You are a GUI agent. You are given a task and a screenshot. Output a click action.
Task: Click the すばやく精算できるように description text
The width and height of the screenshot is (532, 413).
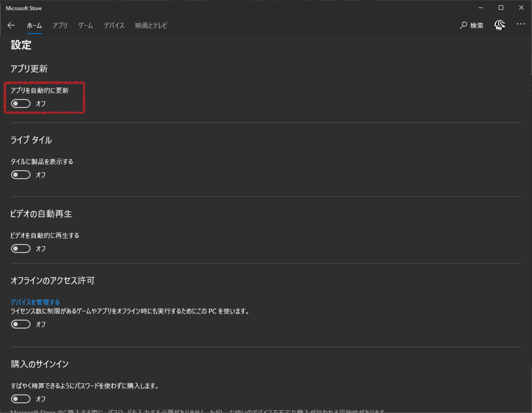point(85,386)
